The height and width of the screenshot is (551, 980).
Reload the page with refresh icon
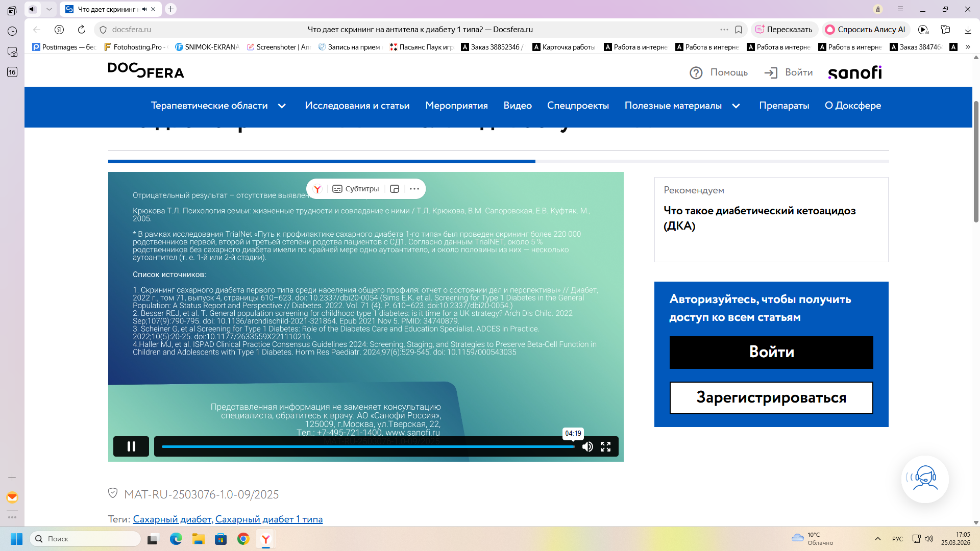tap(82, 30)
